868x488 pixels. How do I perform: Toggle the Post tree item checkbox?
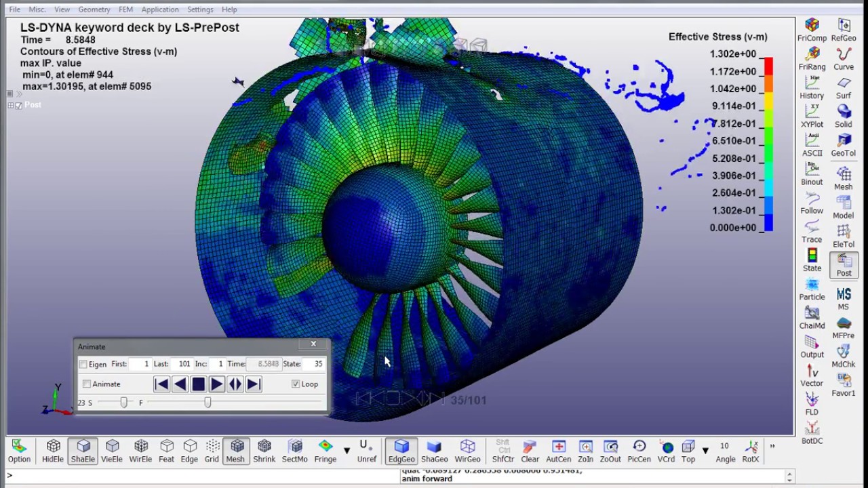(x=18, y=106)
